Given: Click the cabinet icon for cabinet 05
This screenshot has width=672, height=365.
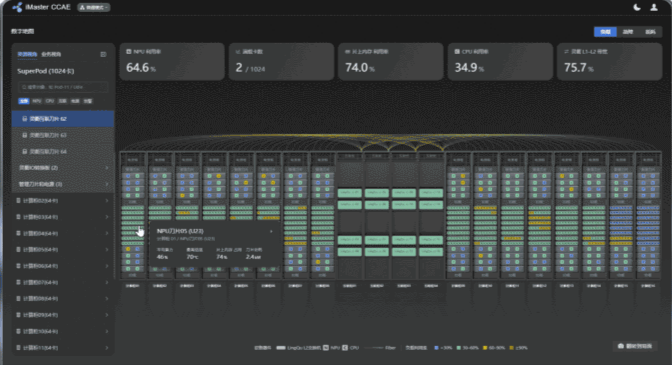Looking at the screenshot, I should tap(18, 249).
